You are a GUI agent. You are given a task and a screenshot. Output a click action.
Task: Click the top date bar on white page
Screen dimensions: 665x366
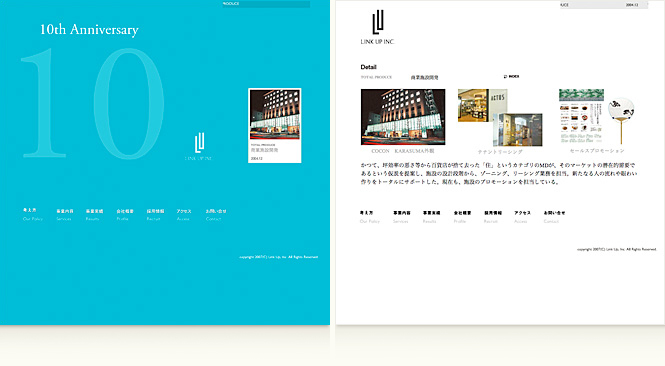(x=604, y=5)
